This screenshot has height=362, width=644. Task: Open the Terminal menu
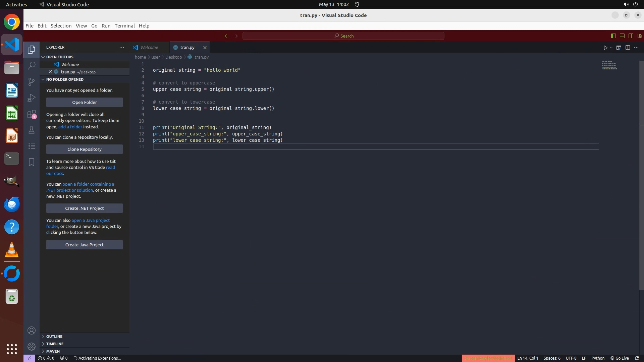coord(124,26)
